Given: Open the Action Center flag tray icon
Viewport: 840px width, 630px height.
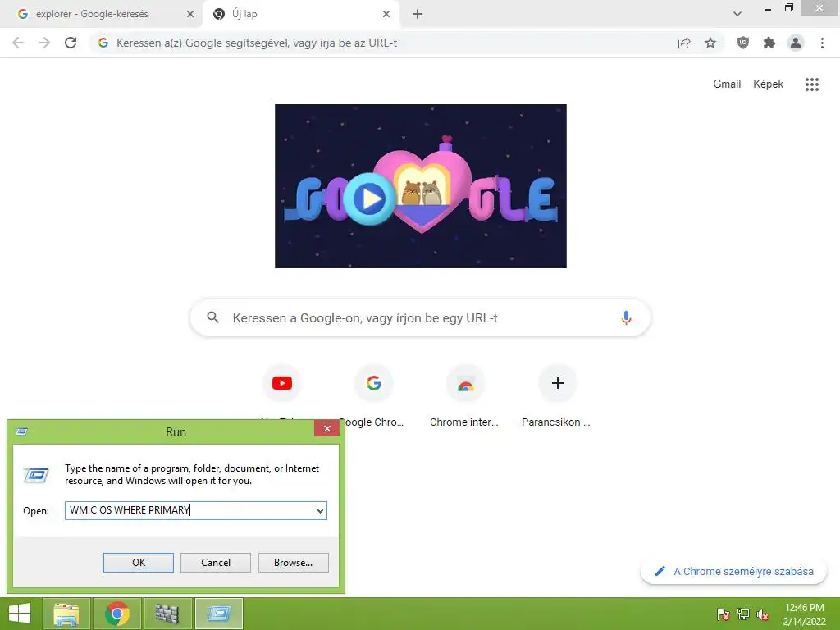Looking at the screenshot, I should point(723,614).
